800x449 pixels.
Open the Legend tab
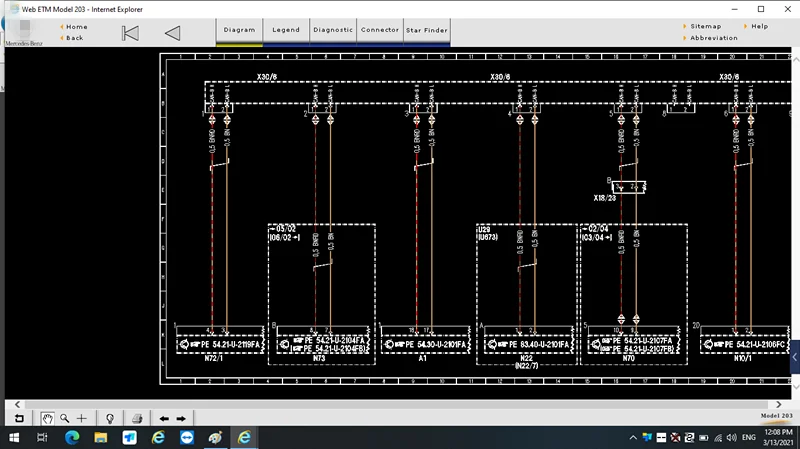286,30
